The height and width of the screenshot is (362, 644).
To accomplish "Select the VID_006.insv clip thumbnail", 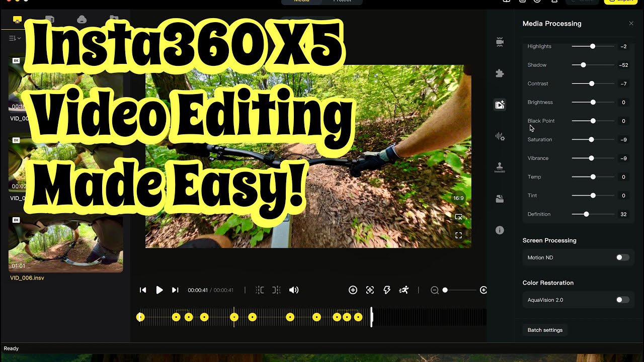I will click(66, 243).
